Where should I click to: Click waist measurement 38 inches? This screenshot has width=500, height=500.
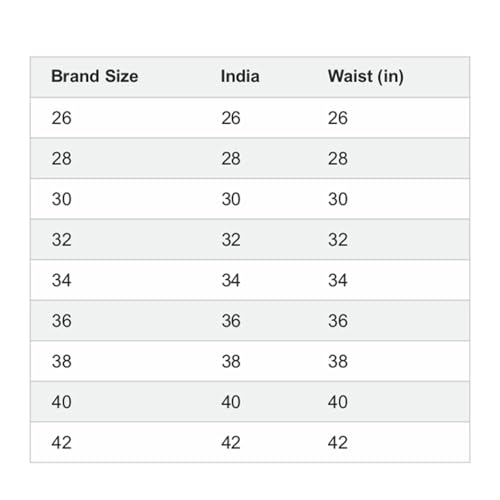[x=338, y=362]
